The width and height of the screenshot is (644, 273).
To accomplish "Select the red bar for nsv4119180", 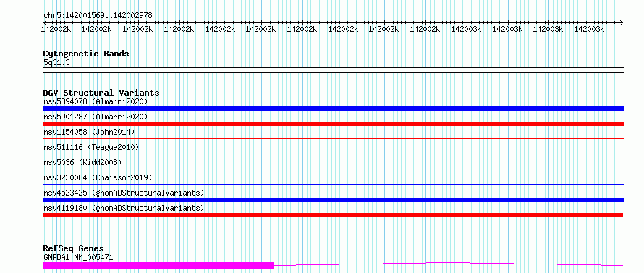I will coord(333,215).
